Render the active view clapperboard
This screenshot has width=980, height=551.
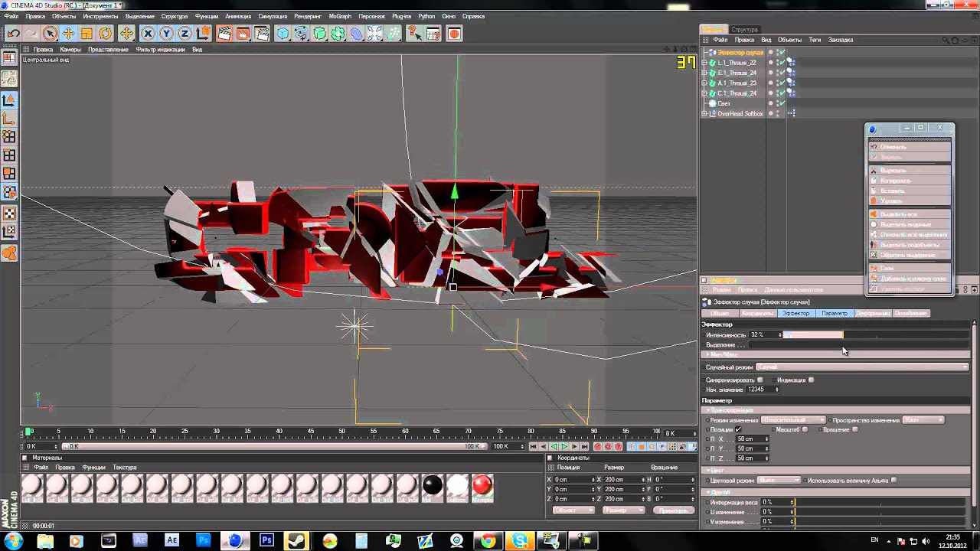click(x=224, y=34)
